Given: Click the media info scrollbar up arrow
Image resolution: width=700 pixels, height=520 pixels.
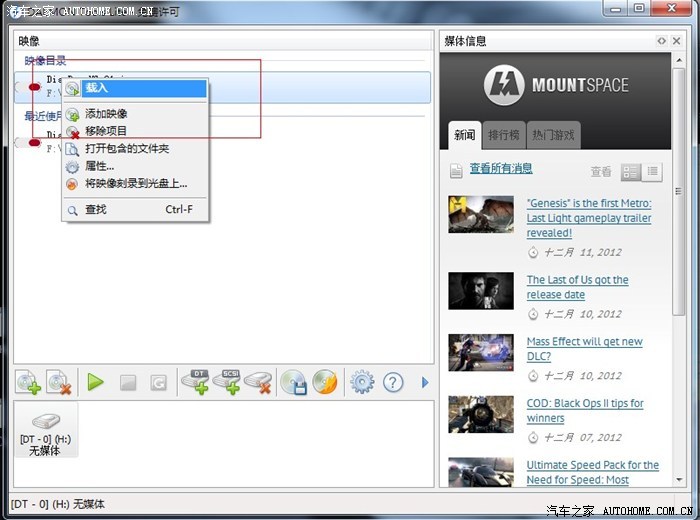Looking at the screenshot, I should point(680,60).
